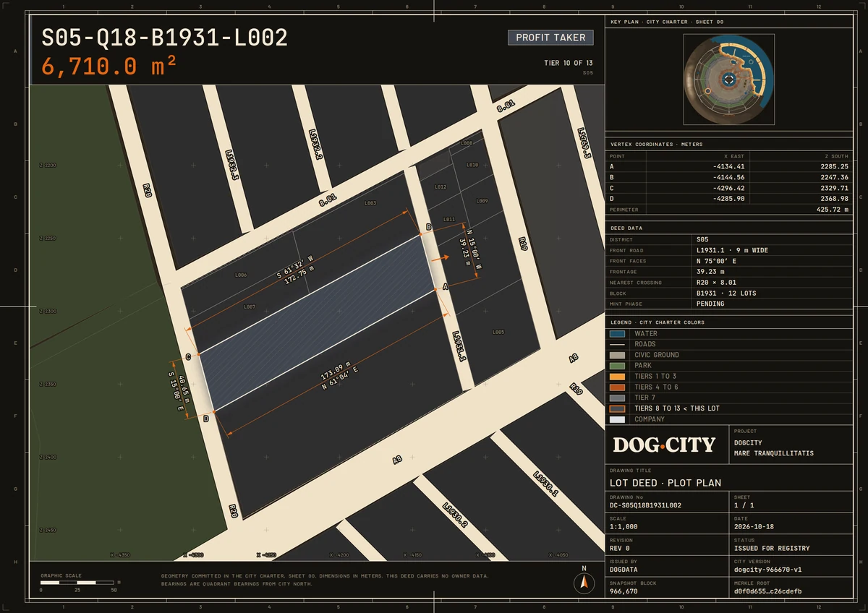The image size is (868, 613).
Task: Click vertex B marker on the map
Action: [428, 228]
